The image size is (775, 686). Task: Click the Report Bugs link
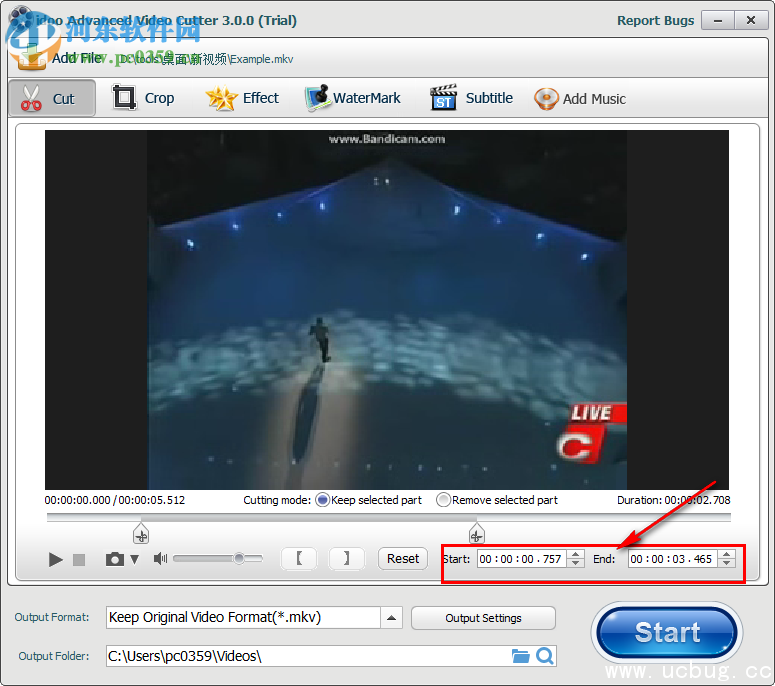pyautogui.click(x=655, y=21)
